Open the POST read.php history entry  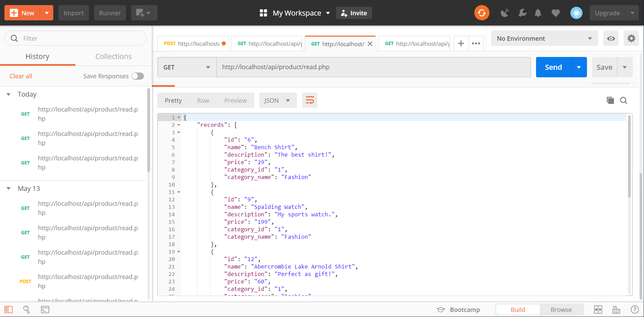coord(79,281)
